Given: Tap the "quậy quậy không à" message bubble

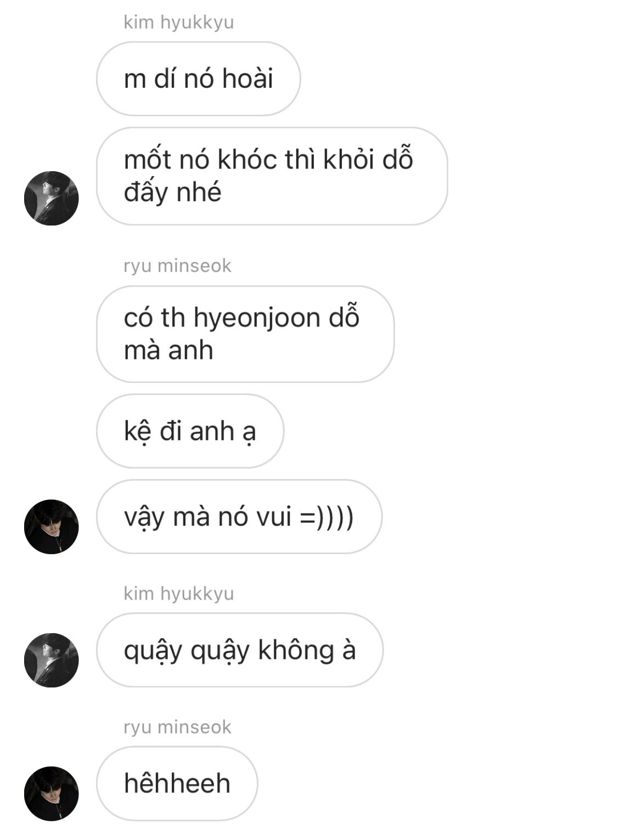Looking at the screenshot, I should (240, 650).
